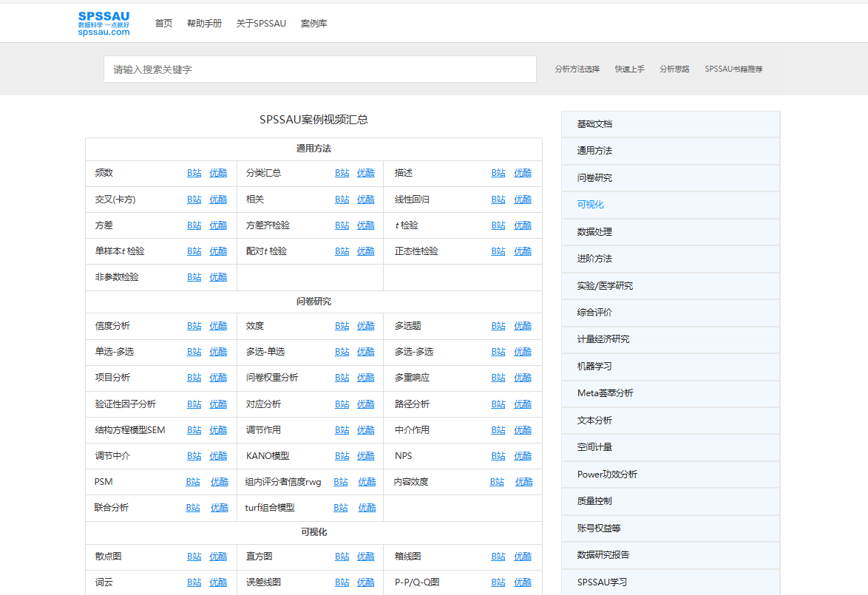This screenshot has width=868, height=595.
Task: Open Power功效分析 in the sidebar
Action: [607, 475]
